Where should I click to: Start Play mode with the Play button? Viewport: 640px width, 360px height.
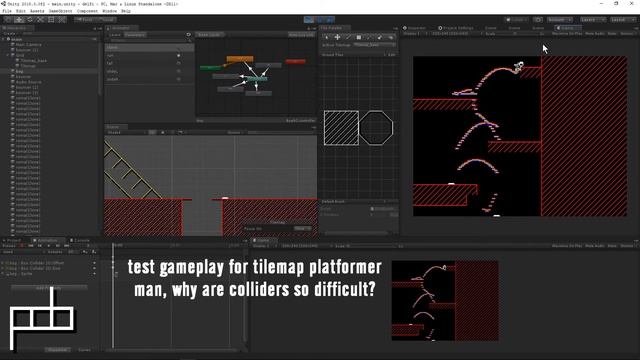coord(309,20)
